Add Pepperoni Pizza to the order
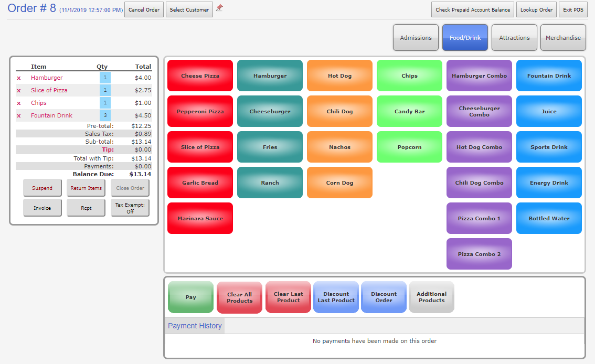 pos(200,112)
